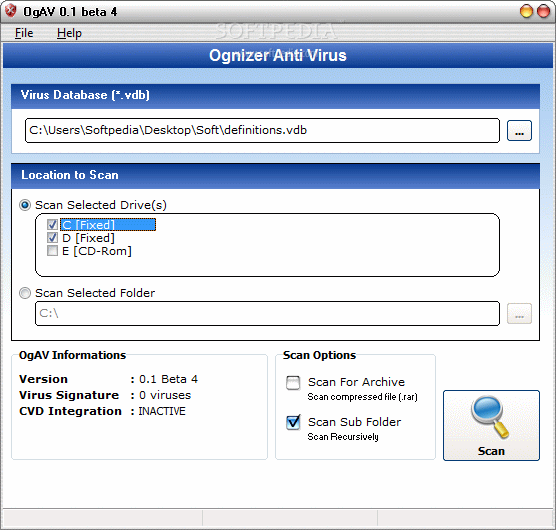Select Scan Selected Folder radio option
Screen dimensions: 556x530
pos(25,293)
